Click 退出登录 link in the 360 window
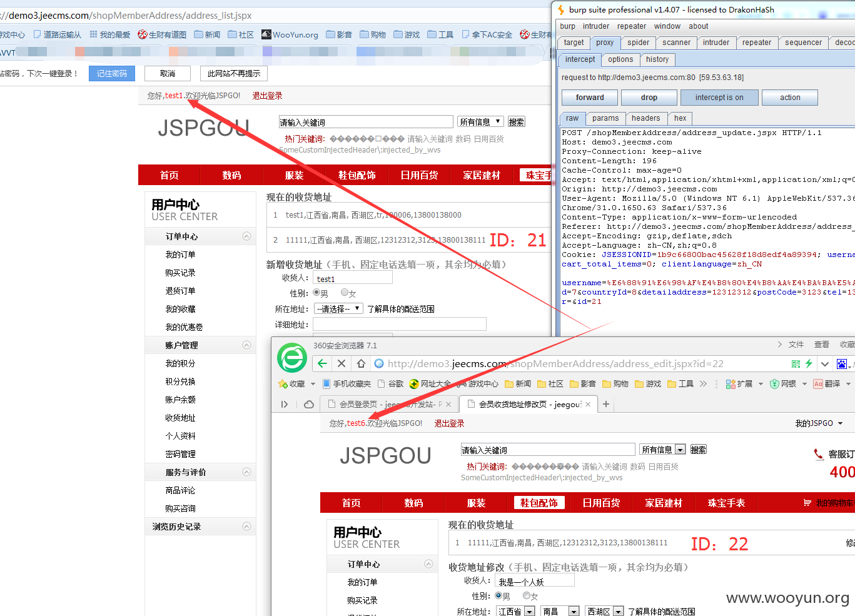 [x=450, y=423]
